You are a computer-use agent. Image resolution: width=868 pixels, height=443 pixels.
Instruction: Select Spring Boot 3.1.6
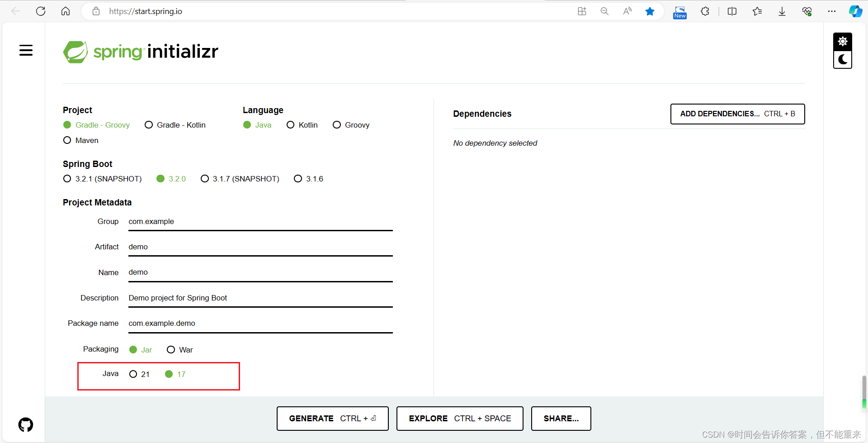[308, 179]
